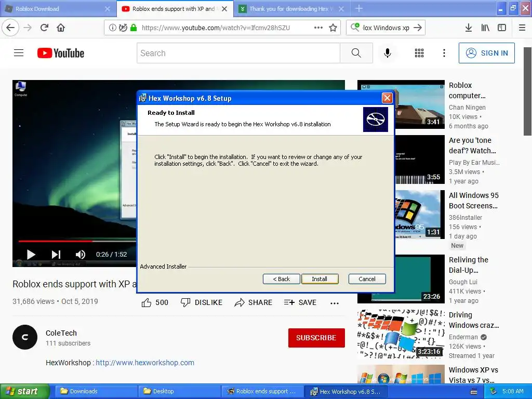Click Back in Hex Workshop Setup
532x399 pixels.
(x=281, y=279)
